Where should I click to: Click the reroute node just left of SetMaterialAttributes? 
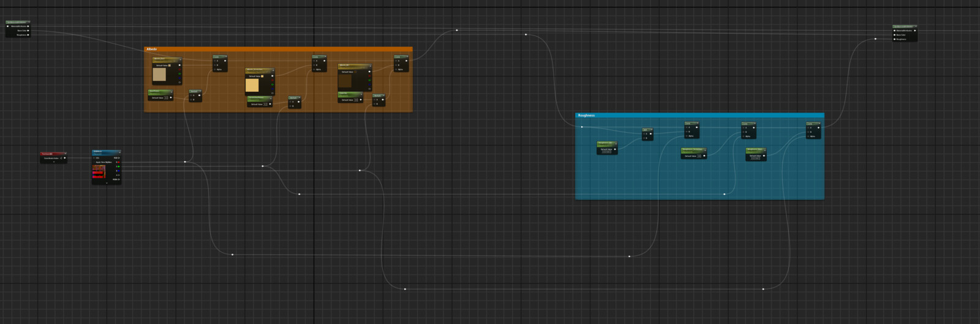click(875, 39)
